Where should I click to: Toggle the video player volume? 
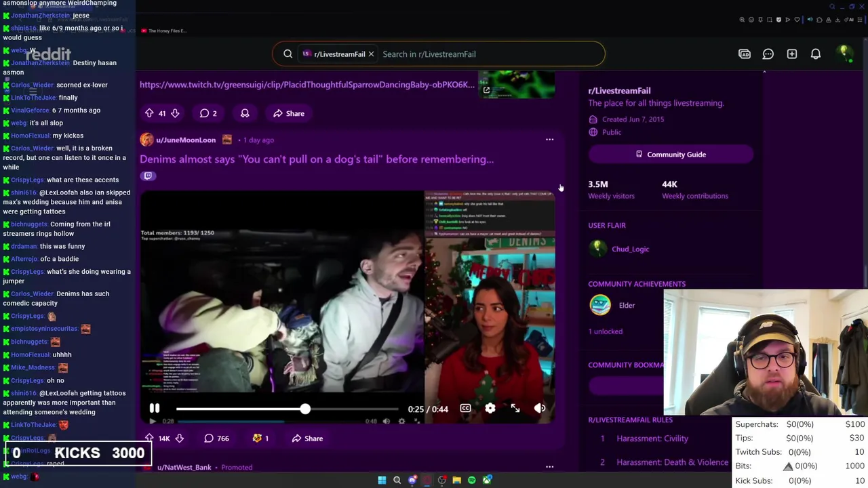pyautogui.click(x=540, y=409)
